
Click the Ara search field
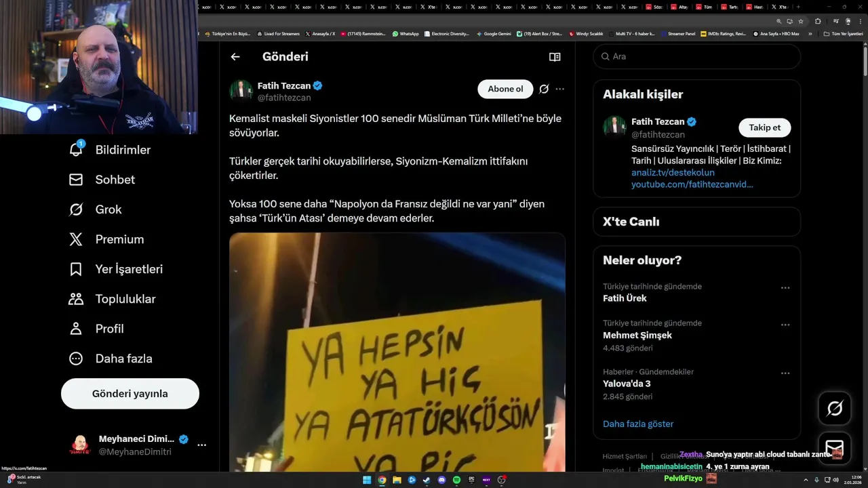coord(696,57)
